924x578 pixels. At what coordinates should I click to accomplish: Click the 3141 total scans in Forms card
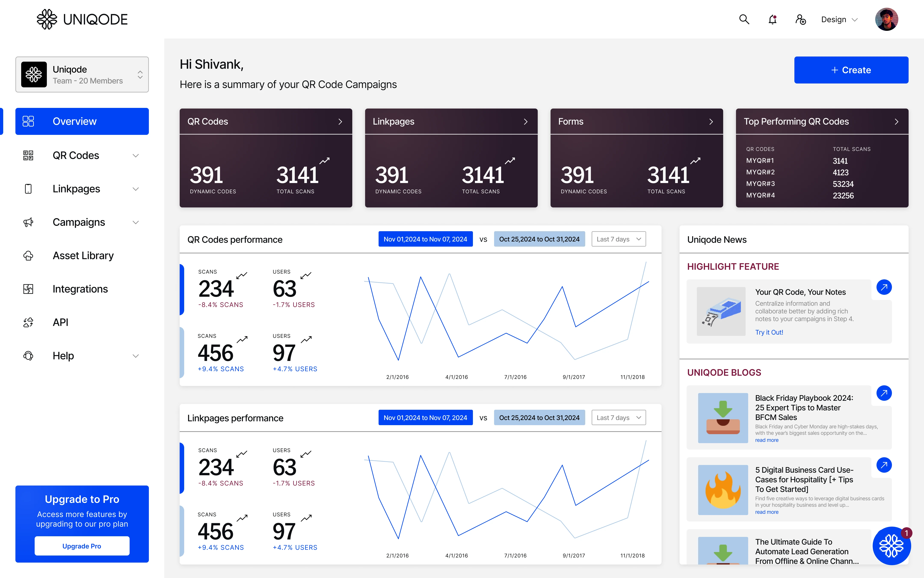668,175
